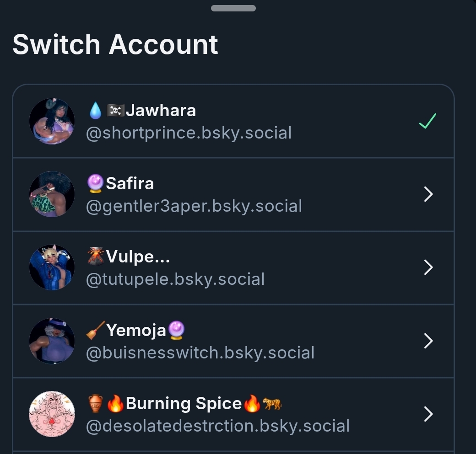The height and width of the screenshot is (454, 476).
Task: Tap the sheet drag handle at top
Action: click(x=233, y=8)
